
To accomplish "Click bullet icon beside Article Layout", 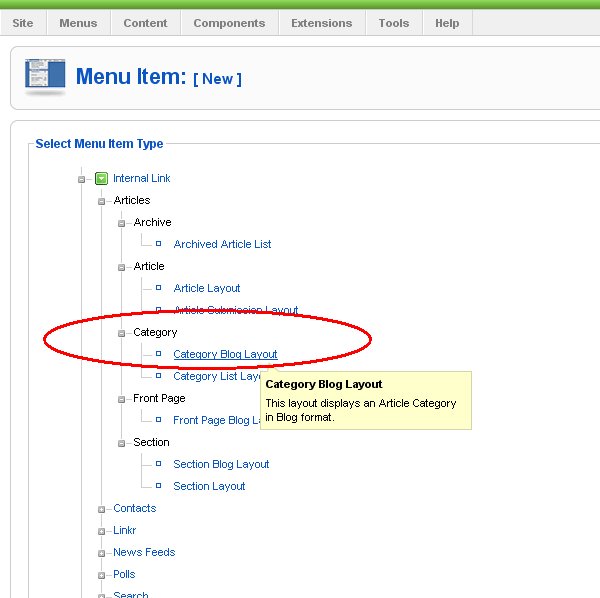I will pyautogui.click(x=158, y=288).
